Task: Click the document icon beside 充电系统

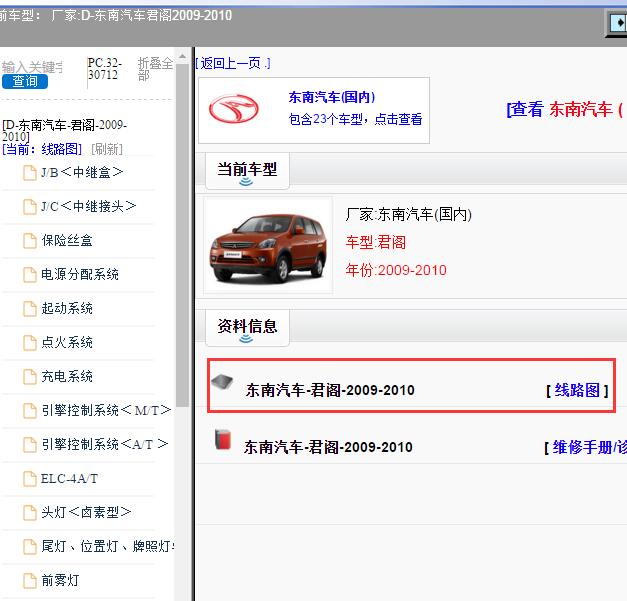Action: [30, 377]
